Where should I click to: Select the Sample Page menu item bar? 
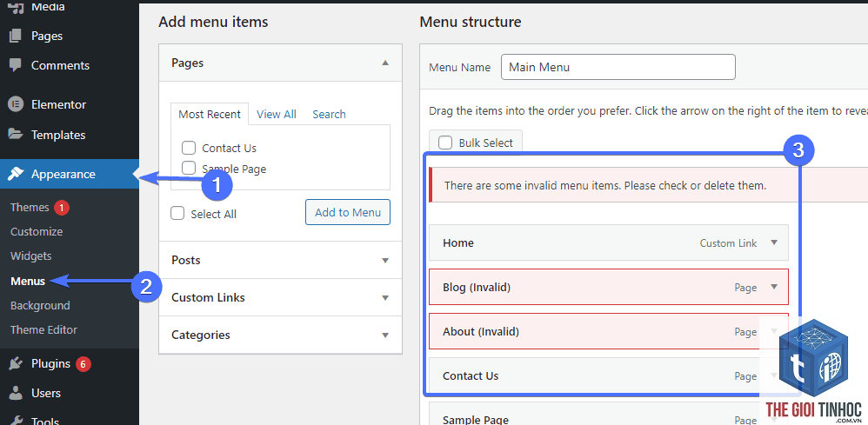click(608, 414)
